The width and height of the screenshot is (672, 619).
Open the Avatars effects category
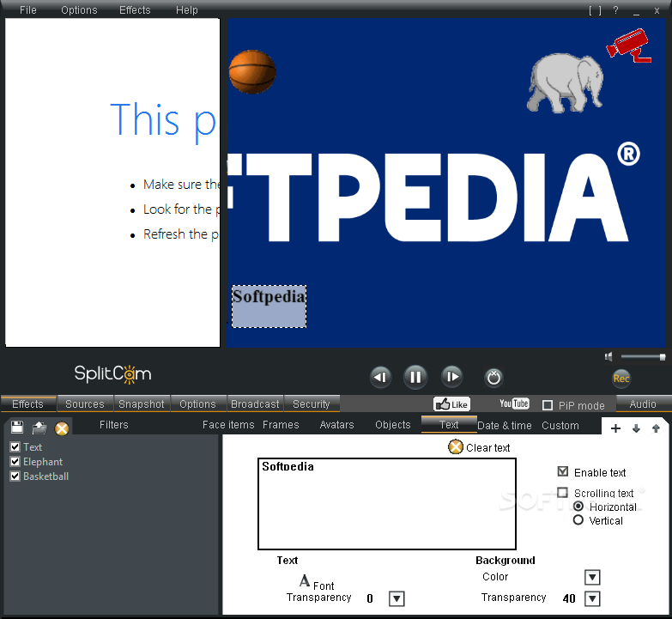point(336,425)
